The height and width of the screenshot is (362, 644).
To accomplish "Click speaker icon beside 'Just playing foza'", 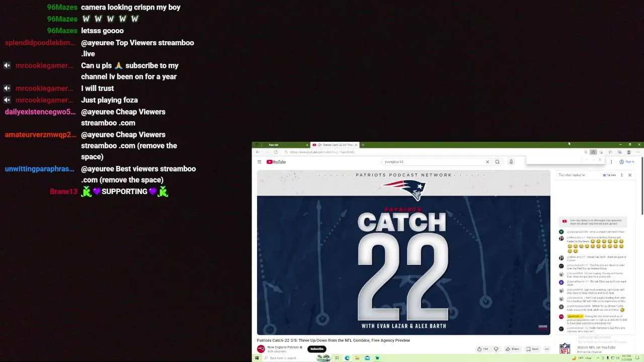I will pos(7,100).
